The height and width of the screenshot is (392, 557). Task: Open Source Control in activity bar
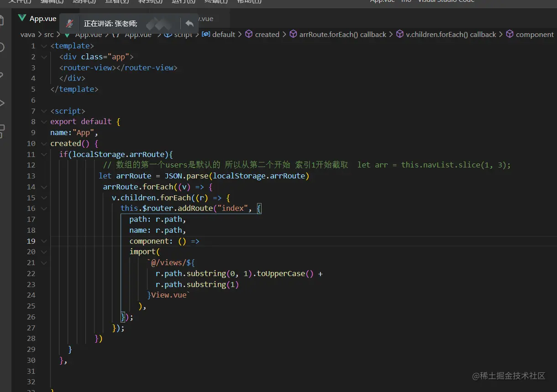(x=2, y=75)
